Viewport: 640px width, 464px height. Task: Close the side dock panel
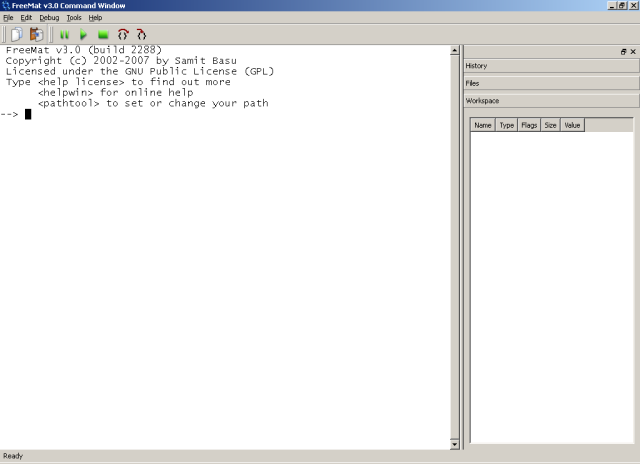(x=633, y=52)
